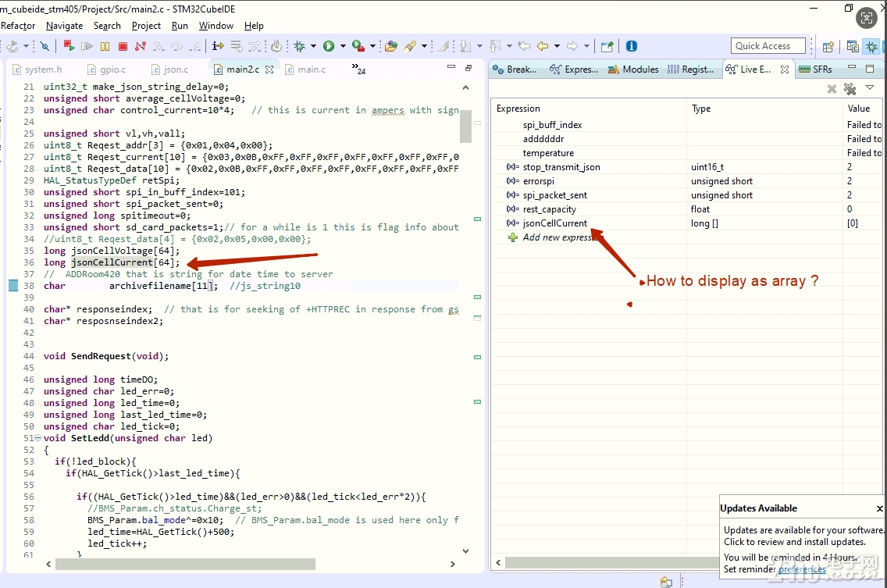
Task: Stop debugging with the red Terminate icon
Action: point(123,46)
